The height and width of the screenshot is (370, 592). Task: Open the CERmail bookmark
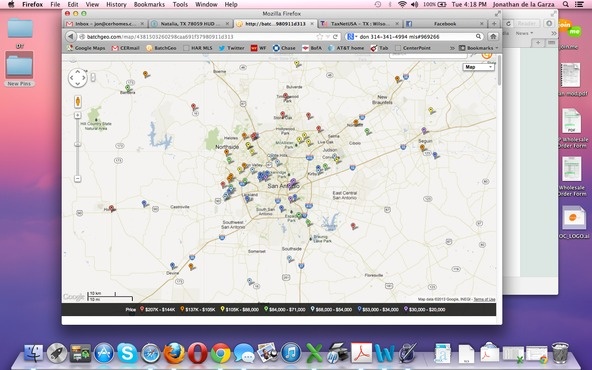click(x=126, y=48)
